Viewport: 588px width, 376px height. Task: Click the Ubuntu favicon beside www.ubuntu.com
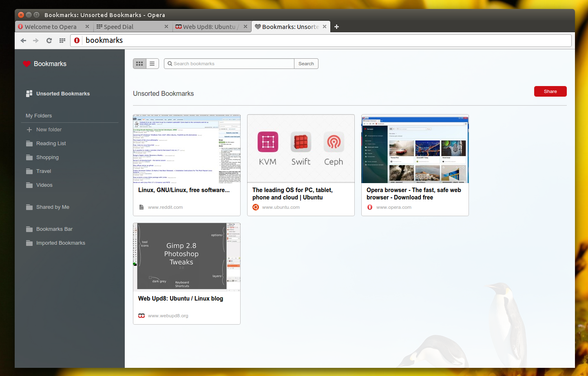[x=256, y=207]
